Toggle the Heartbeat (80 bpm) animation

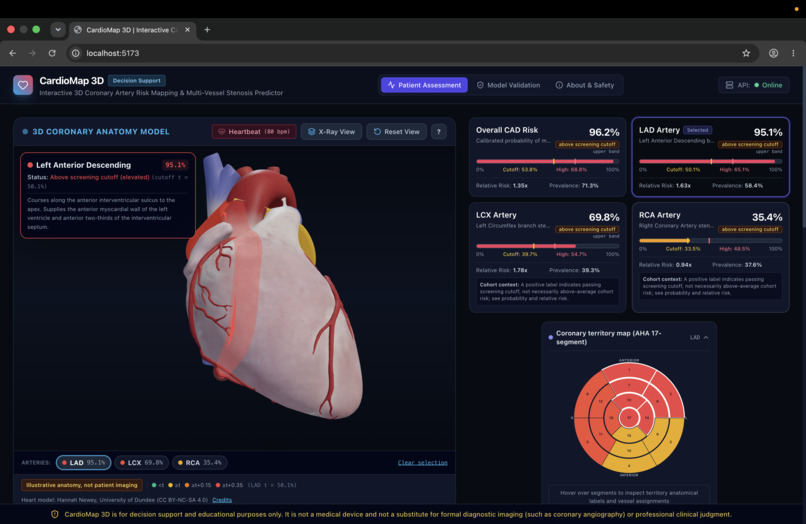pos(254,132)
